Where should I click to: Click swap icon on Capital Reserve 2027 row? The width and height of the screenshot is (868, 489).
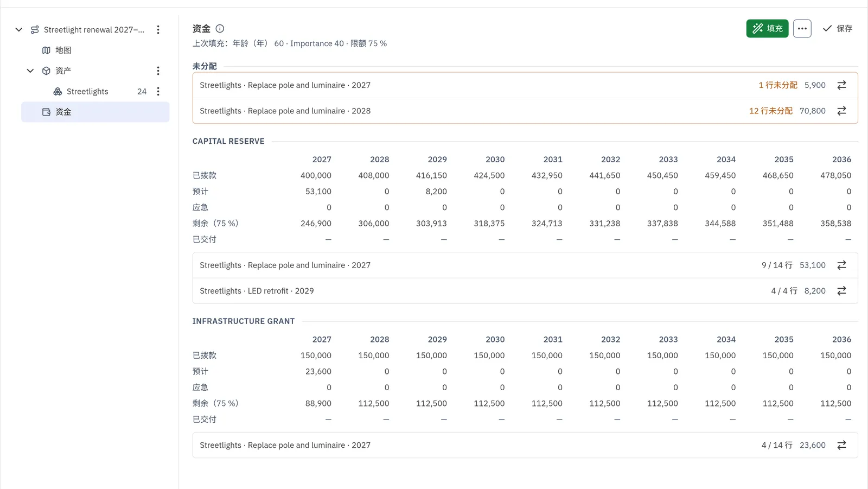(841, 265)
